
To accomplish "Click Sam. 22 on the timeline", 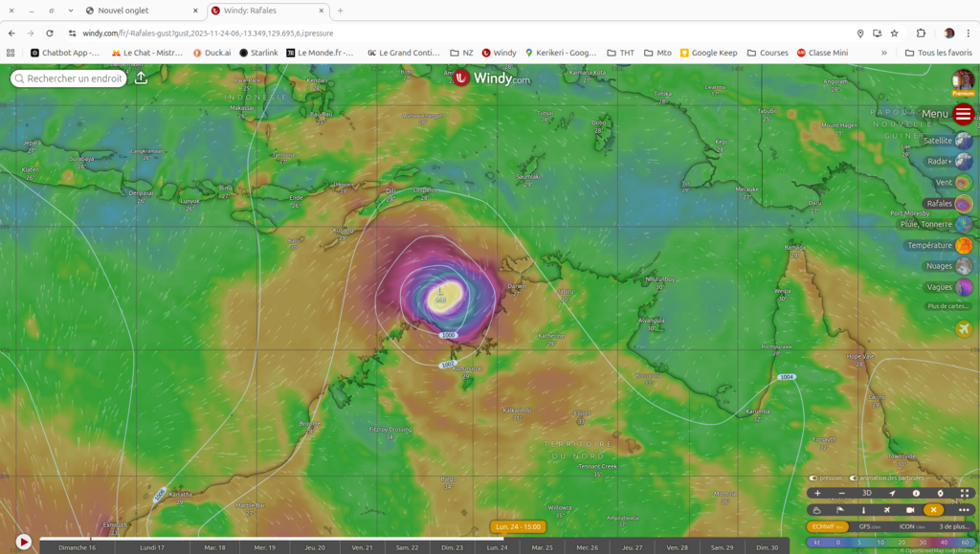I will click(x=407, y=547).
